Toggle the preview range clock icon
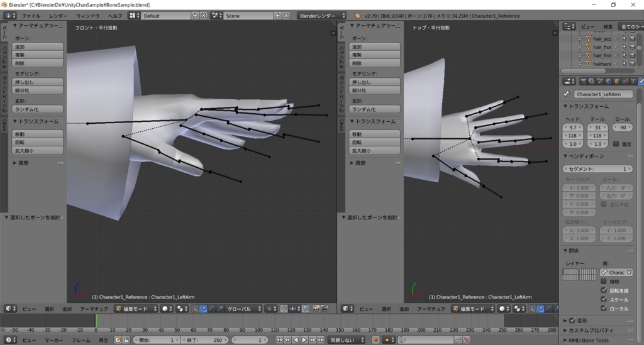The image size is (644, 345). (x=118, y=340)
